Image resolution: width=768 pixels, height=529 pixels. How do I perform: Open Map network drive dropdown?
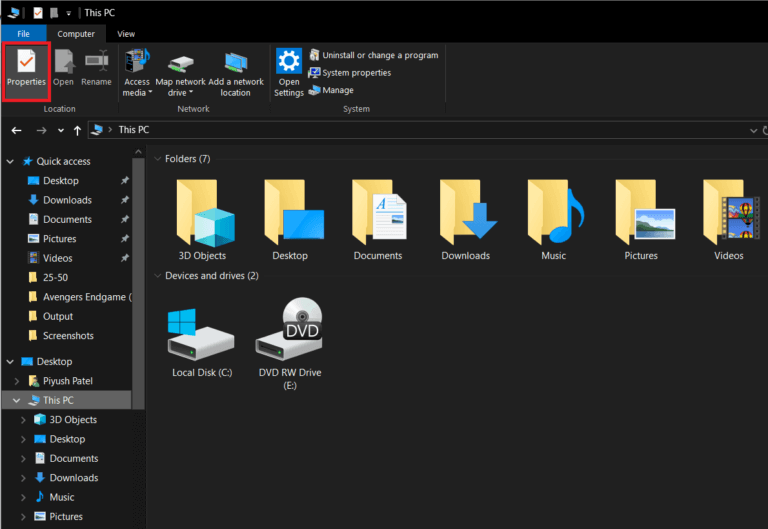pos(180,72)
